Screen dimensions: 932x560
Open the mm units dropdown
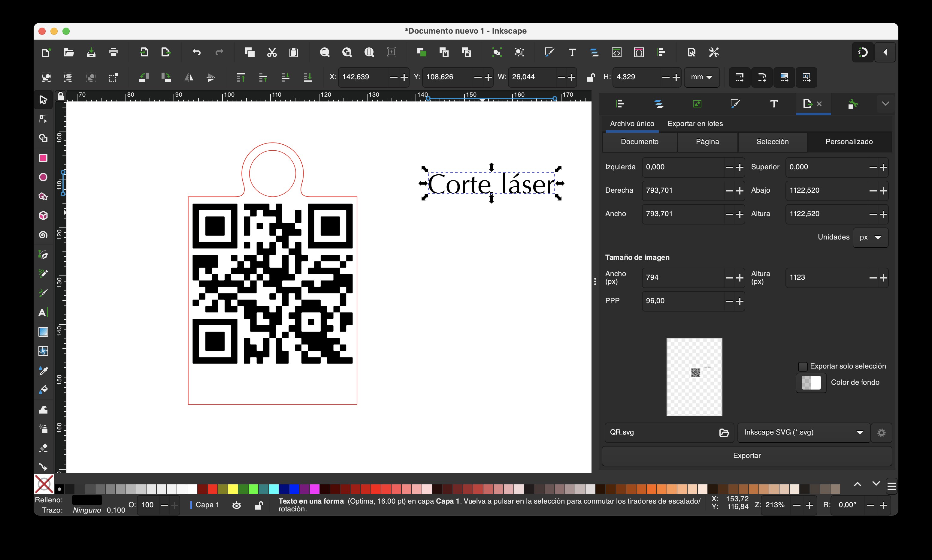click(702, 77)
